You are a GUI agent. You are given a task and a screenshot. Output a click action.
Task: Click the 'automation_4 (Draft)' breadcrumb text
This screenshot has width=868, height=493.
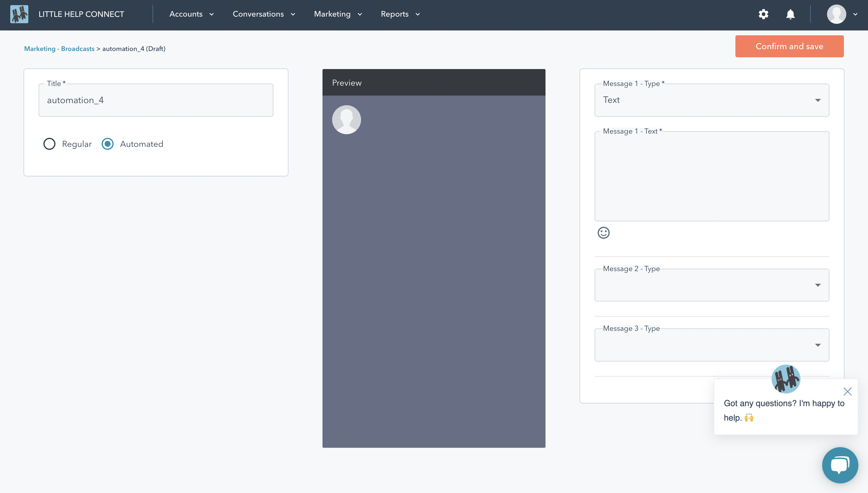click(x=134, y=49)
